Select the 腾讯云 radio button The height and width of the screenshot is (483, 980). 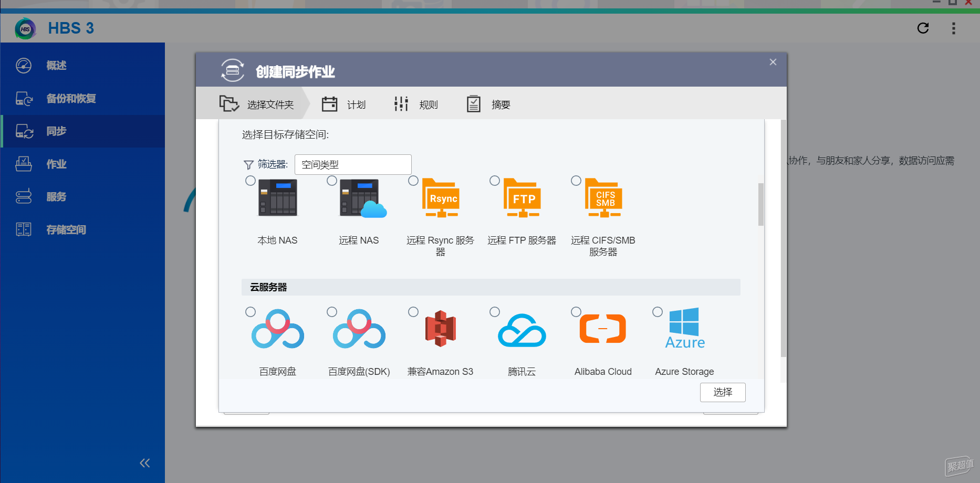[x=495, y=312]
